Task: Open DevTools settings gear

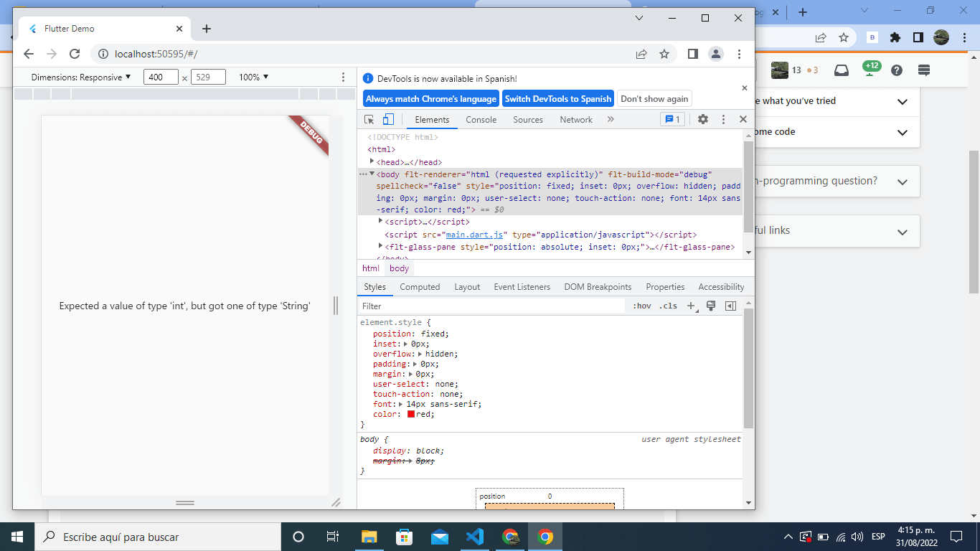Action: coord(703,120)
